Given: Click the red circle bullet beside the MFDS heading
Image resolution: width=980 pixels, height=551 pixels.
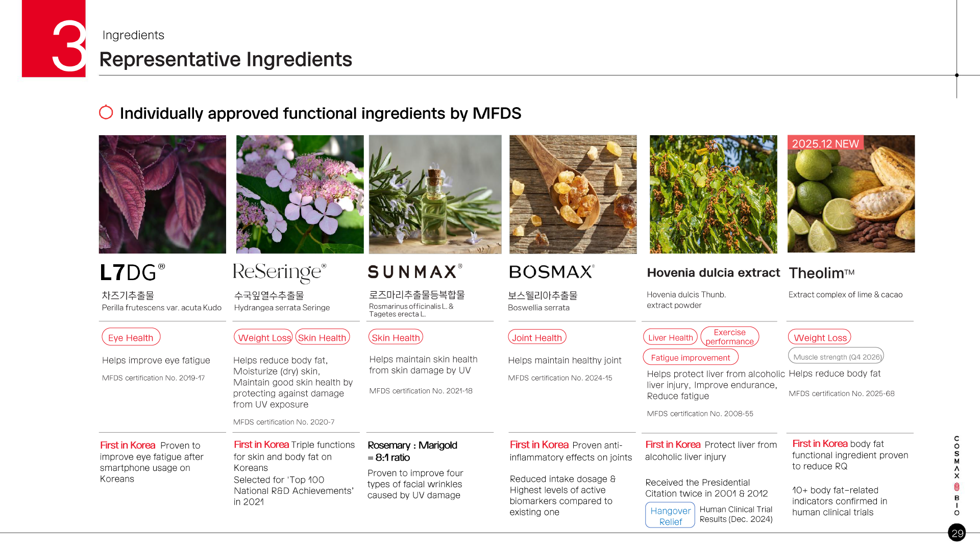Looking at the screenshot, I should 106,112.
